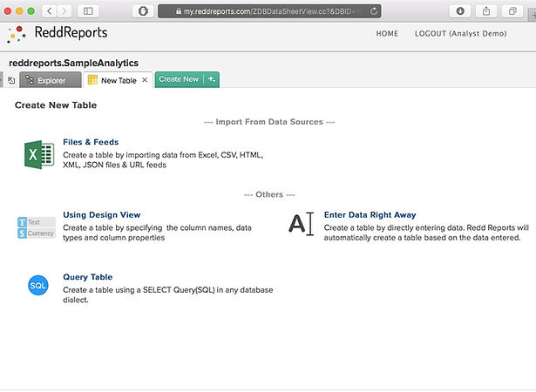The width and height of the screenshot is (536, 392).
Task: Click the blue SQL Query Table icon
Action: pos(37,285)
